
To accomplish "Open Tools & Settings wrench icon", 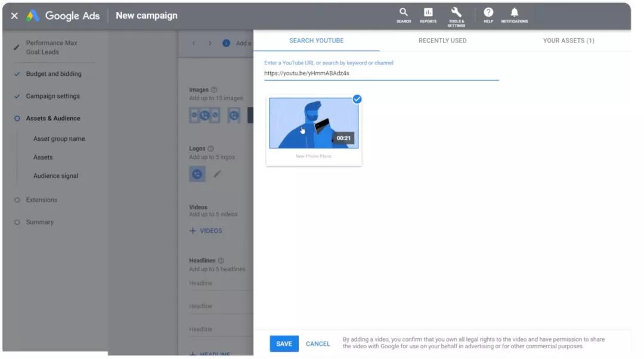I will pyautogui.click(x=456, y=13).
